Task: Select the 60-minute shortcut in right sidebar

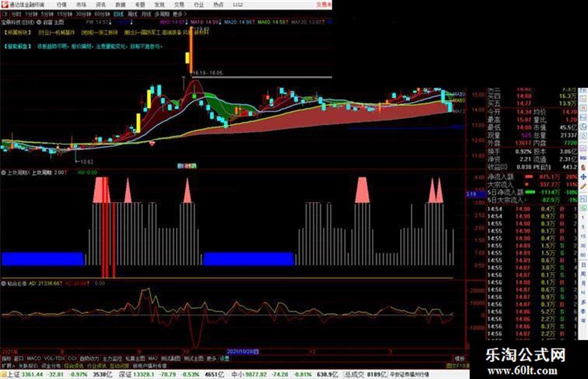Action: (583, 255)
